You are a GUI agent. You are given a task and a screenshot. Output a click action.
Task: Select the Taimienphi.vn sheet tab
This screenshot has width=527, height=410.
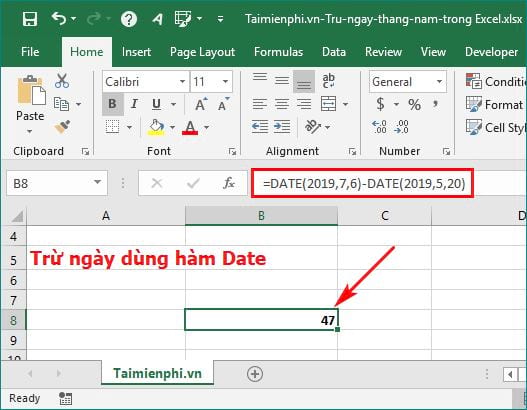coord(157,373)
